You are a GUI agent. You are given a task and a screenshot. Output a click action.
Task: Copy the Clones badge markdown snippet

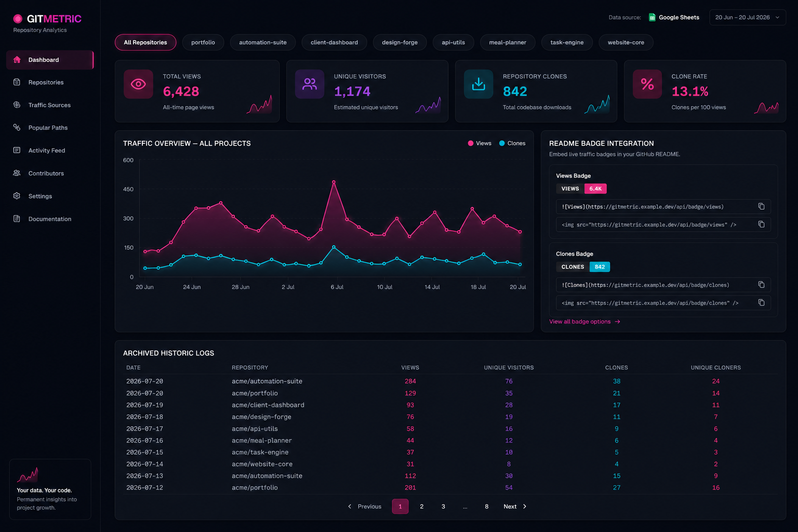pos(761,285)
